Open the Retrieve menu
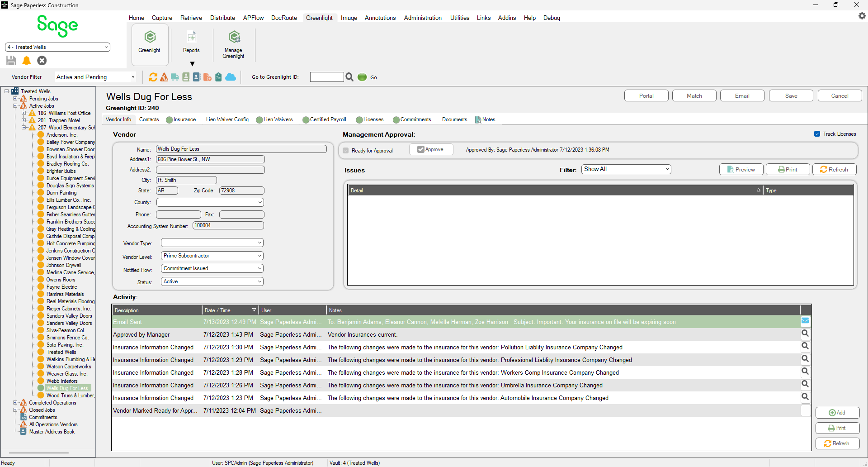The height and width of the screenshot is (467, 868). [191, 18]
